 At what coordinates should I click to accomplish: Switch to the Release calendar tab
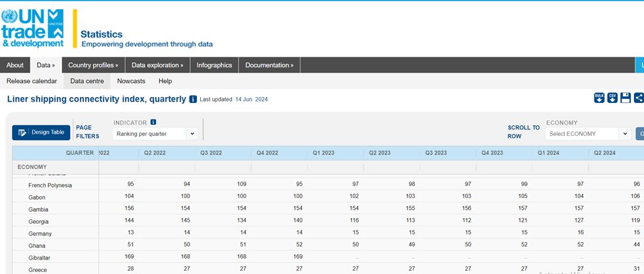click(x=32, y=81)
